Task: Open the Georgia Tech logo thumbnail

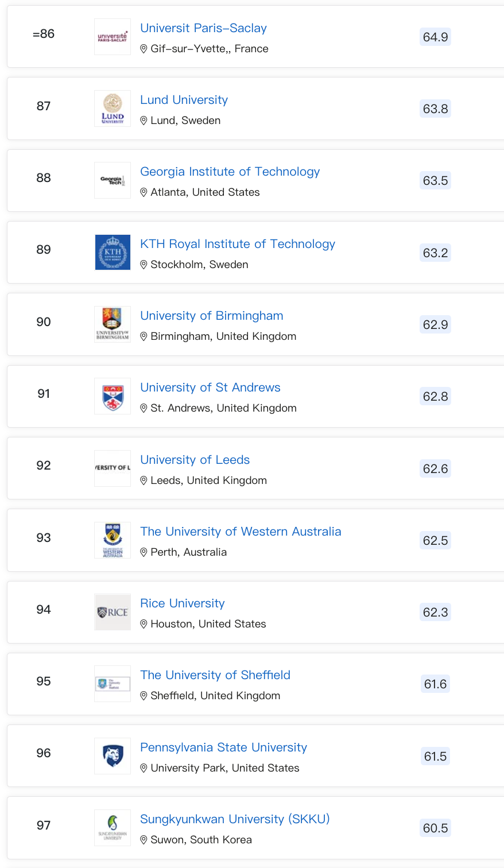Action: click(x=113, y=180)
